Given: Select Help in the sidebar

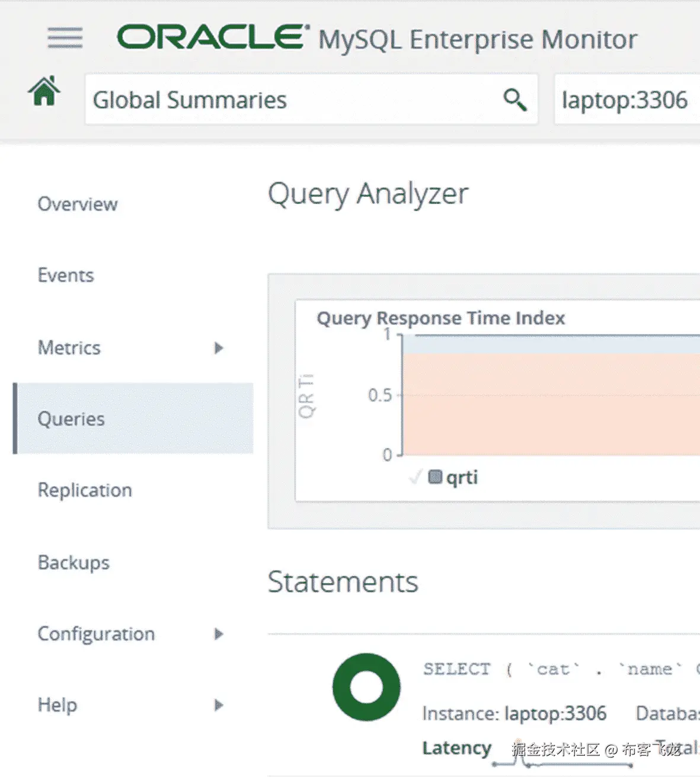Looking at the screenshot, I should (57, 705).
